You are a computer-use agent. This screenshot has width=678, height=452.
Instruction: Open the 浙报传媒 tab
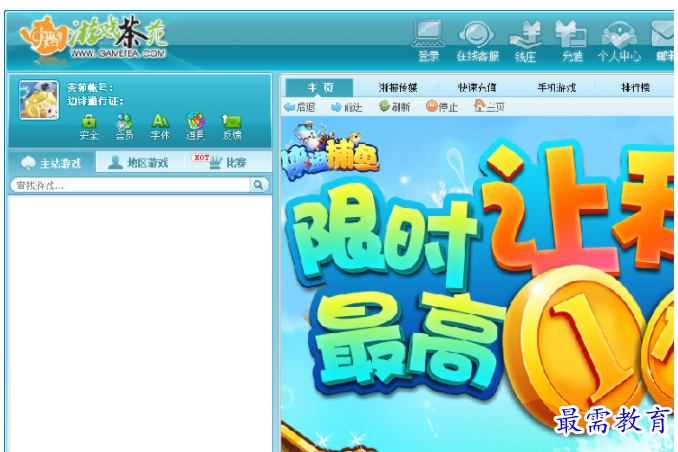[398, 88]
